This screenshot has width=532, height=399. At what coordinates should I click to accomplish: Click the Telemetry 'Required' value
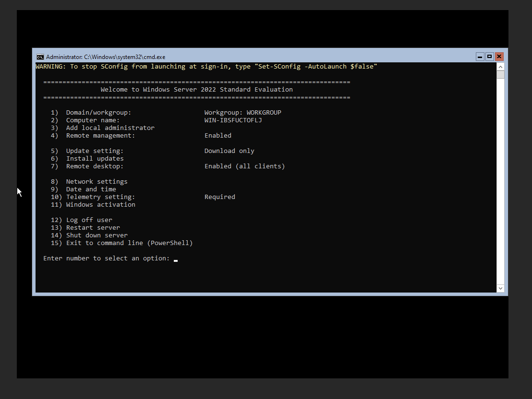point(219,197)
